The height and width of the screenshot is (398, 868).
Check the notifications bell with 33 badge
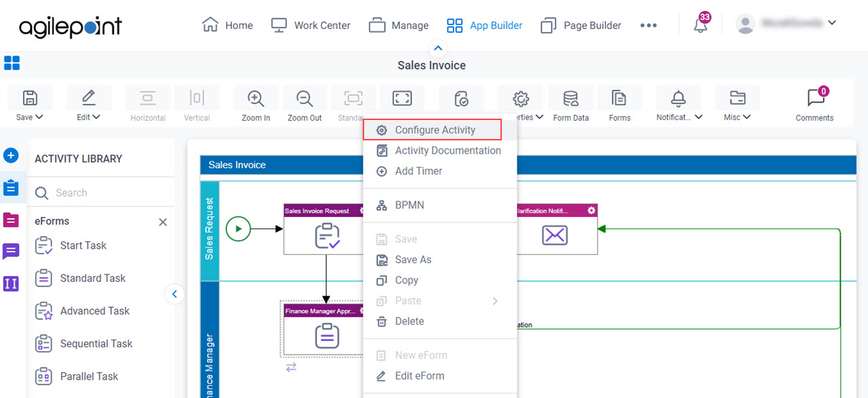(701, 24)
